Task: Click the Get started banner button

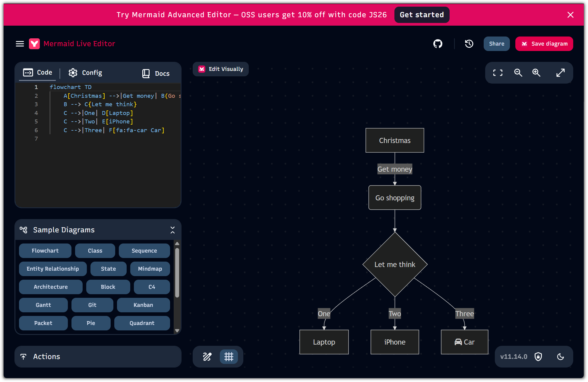Action: (422, 15)
